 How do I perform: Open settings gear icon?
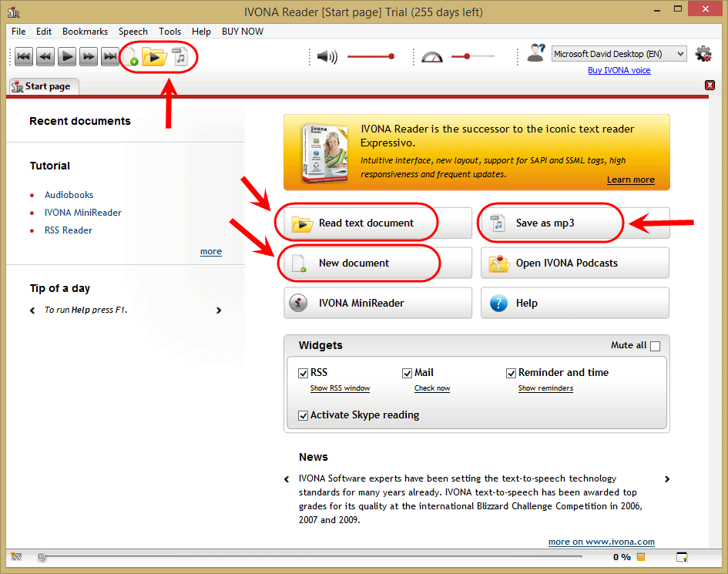(703, 54)
